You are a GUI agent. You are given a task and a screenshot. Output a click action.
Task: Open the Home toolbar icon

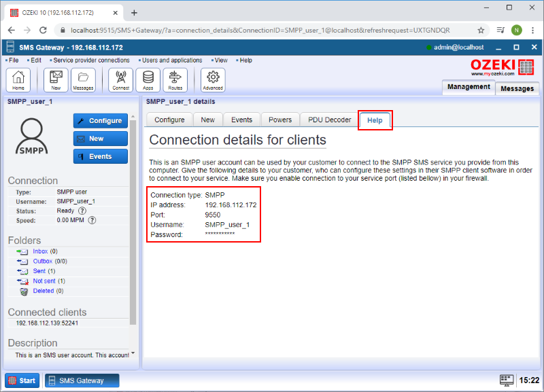point(18,80)
